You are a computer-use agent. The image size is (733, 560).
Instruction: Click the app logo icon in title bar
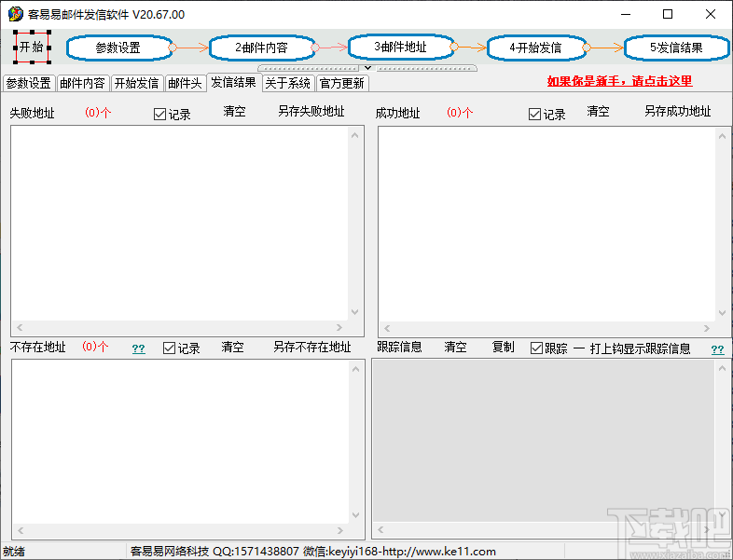[x=16, y=14]
